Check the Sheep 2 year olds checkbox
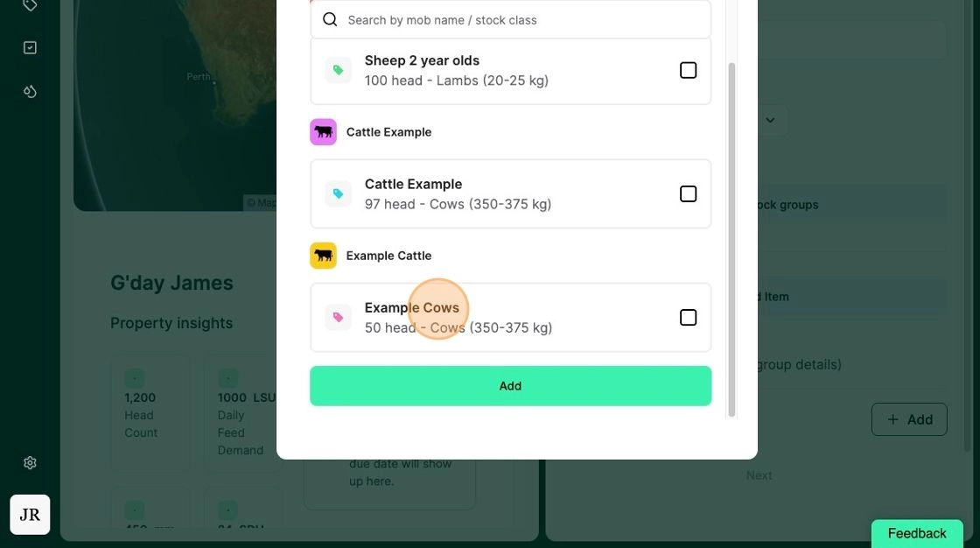Image resolution: width=980 pixels, height=548 pixels. click(688, 70)
